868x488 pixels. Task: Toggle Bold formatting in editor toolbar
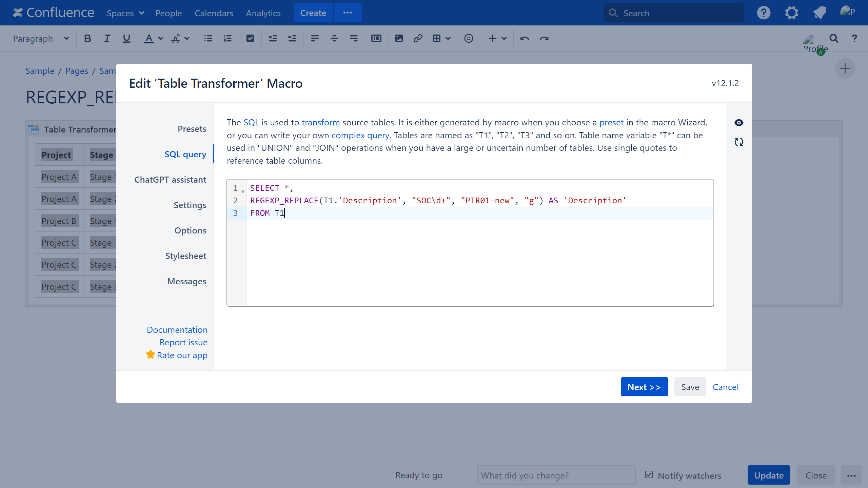tap(87, 39)
